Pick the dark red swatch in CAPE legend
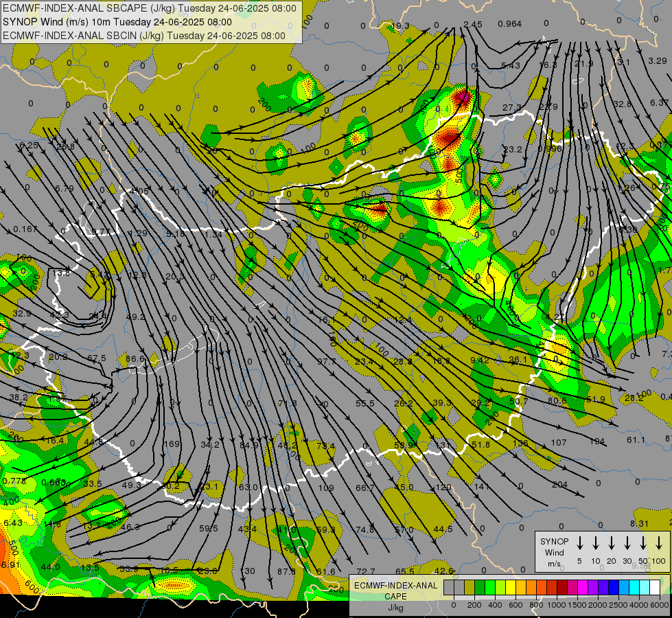Screen dimensions: 672x618 pyautogui.click(x=562, y=588)
